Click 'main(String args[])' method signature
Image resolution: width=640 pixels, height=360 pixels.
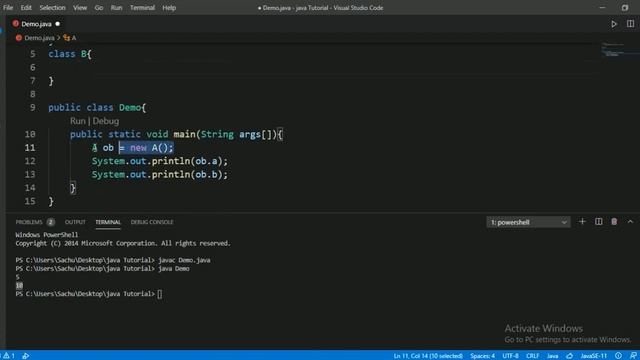click(225, 134)
